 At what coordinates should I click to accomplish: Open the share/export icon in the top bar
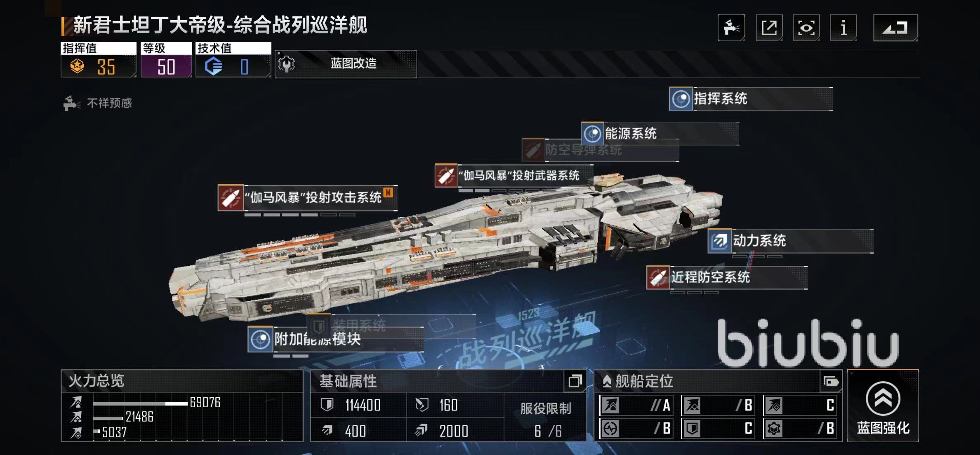[x=769, y=28]
